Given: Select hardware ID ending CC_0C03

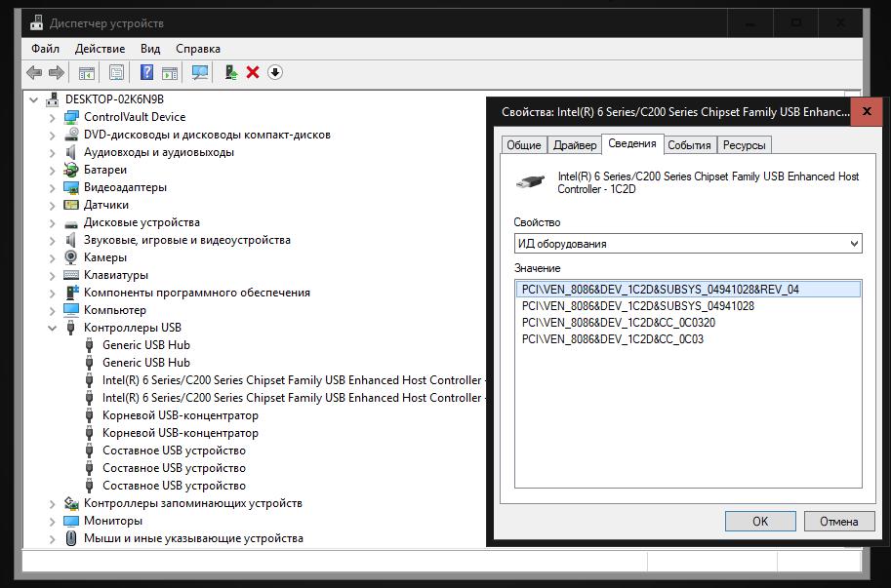Looking at the screenshot, I should tap(613, 338).
